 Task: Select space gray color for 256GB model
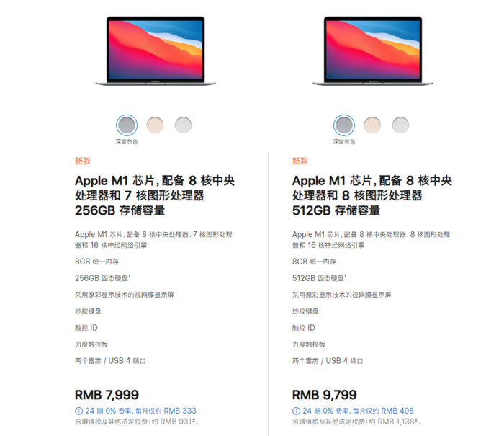[127, 125]
